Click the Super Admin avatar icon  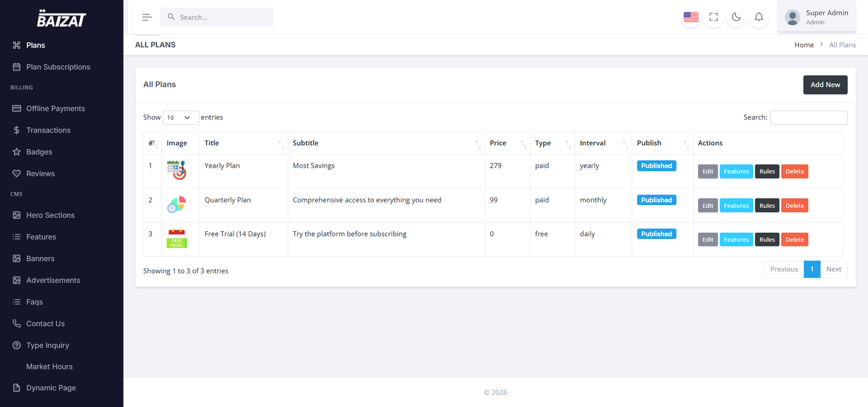coord(792,17)
